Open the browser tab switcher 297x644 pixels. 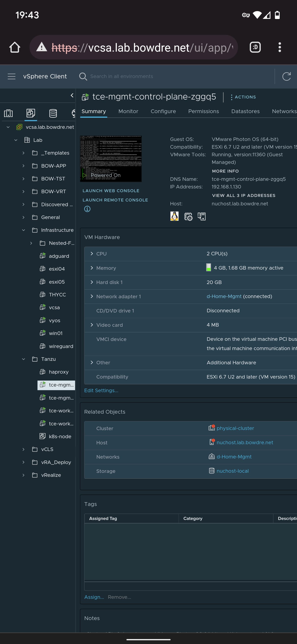point(255,47)
